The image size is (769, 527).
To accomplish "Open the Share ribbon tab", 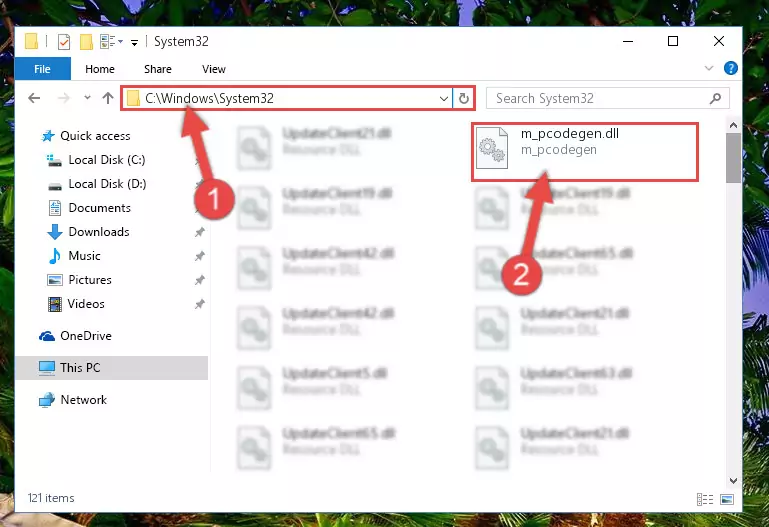I will click(x=158, y=69).
